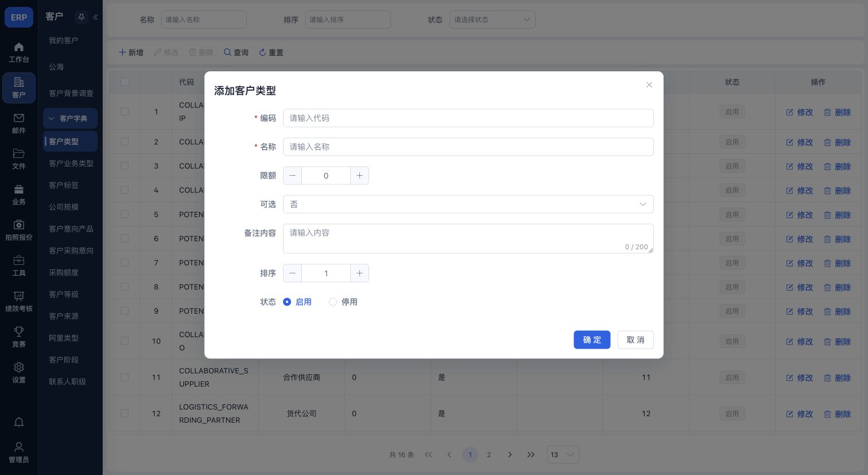Image resolution: width=868 pixels, height=475 pixels.
Task: Collapse the 客户字典 menu group
Action: tap(70, 118)
